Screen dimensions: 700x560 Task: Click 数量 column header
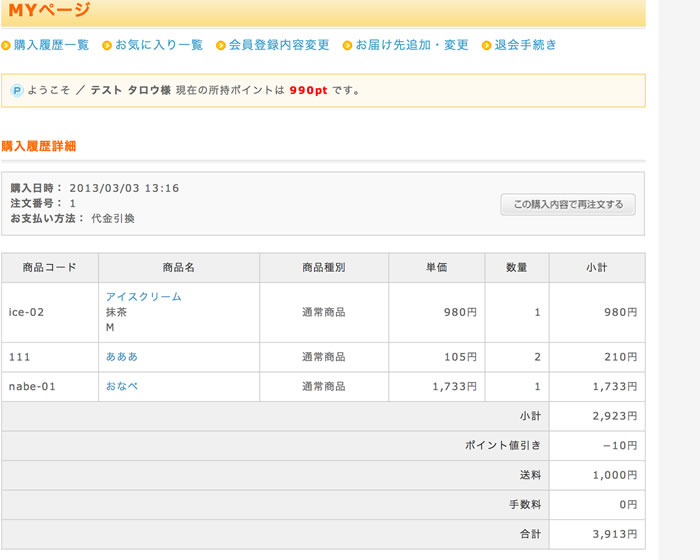coord(517,267)
